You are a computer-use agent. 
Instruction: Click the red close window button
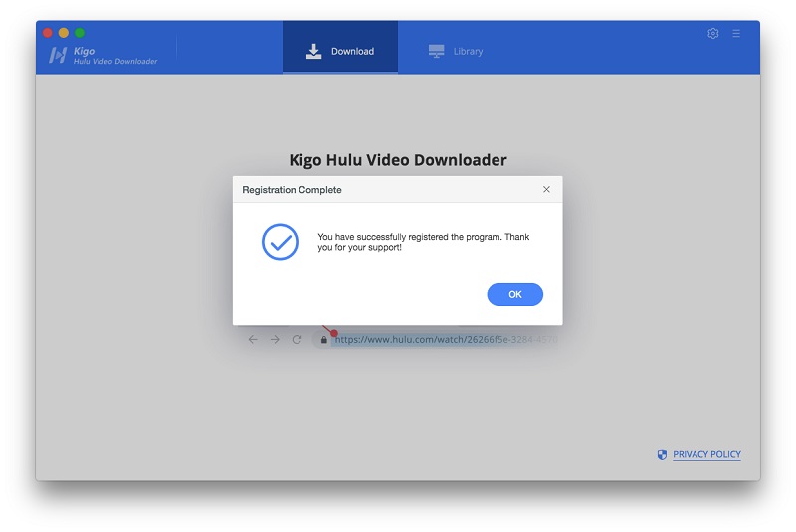click(x=48, y=33)
